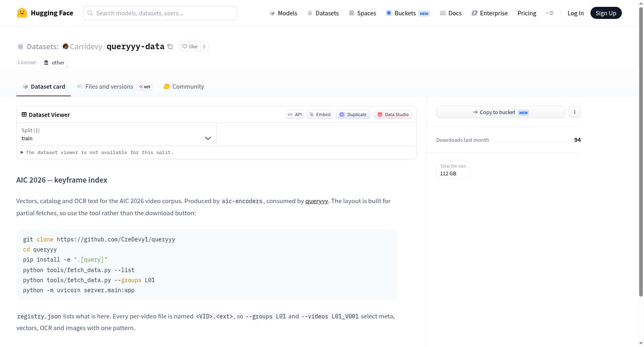Click the vertical page scrollbar
The height and width of the screenshot is (347, 644).
click(x=641, y=151)
